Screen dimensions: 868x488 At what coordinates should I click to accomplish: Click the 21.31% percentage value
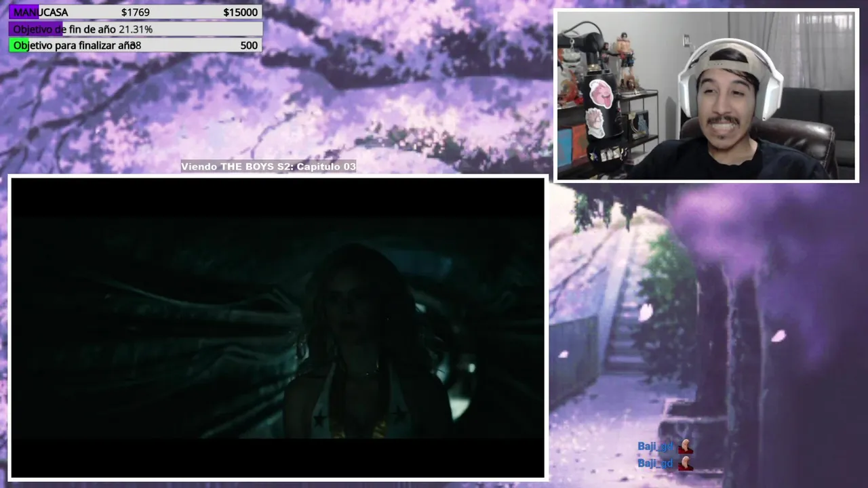(x=136, y=29)
